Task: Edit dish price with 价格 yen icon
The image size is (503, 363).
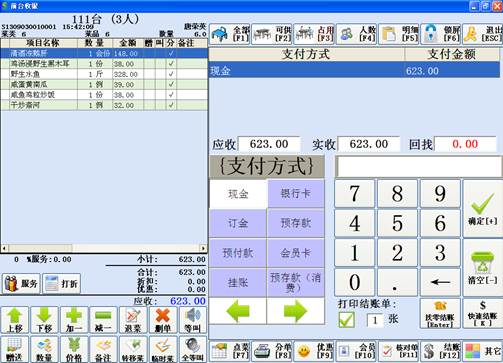Action: (74, 349)
